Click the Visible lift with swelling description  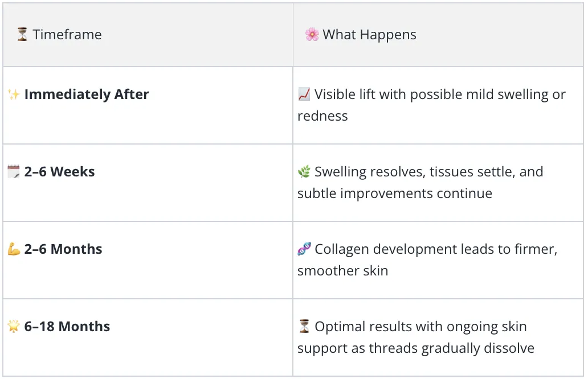432,105
